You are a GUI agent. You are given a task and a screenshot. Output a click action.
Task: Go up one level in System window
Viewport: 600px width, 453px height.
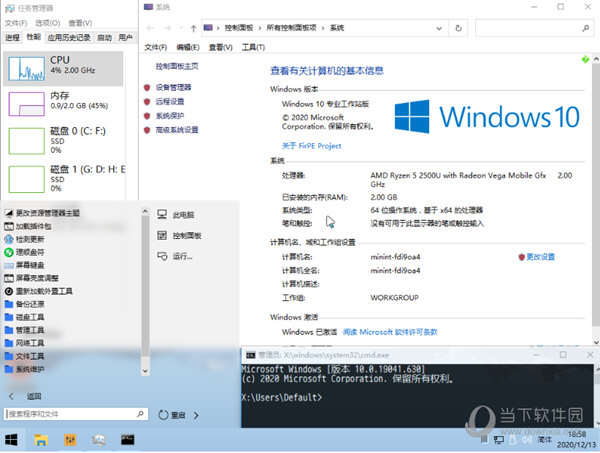click(193, 28)
